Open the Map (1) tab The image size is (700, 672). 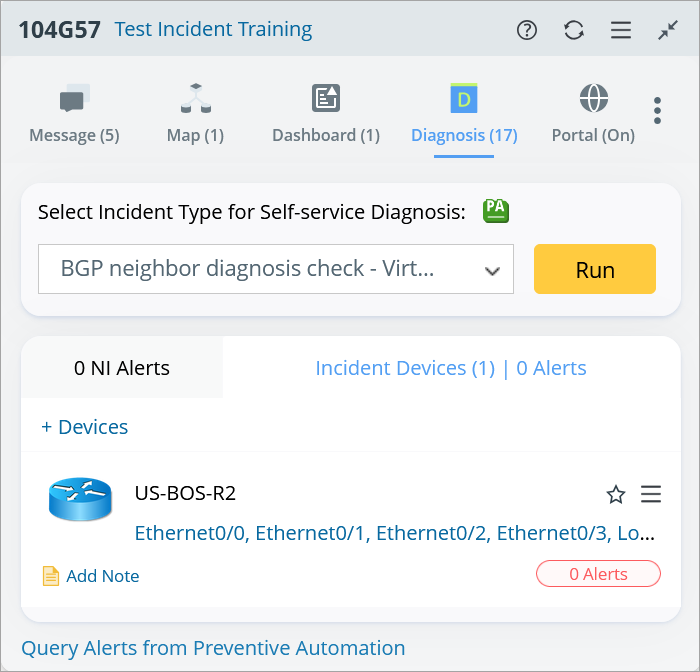pyautogui.click(x=195, y=114)
